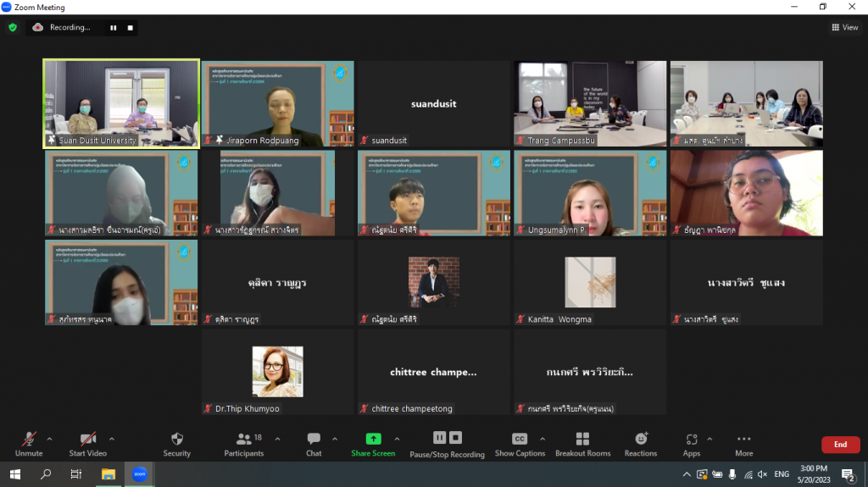Open Breakout Rooms
The image size is (868, 487).
(x=582, y=443)
